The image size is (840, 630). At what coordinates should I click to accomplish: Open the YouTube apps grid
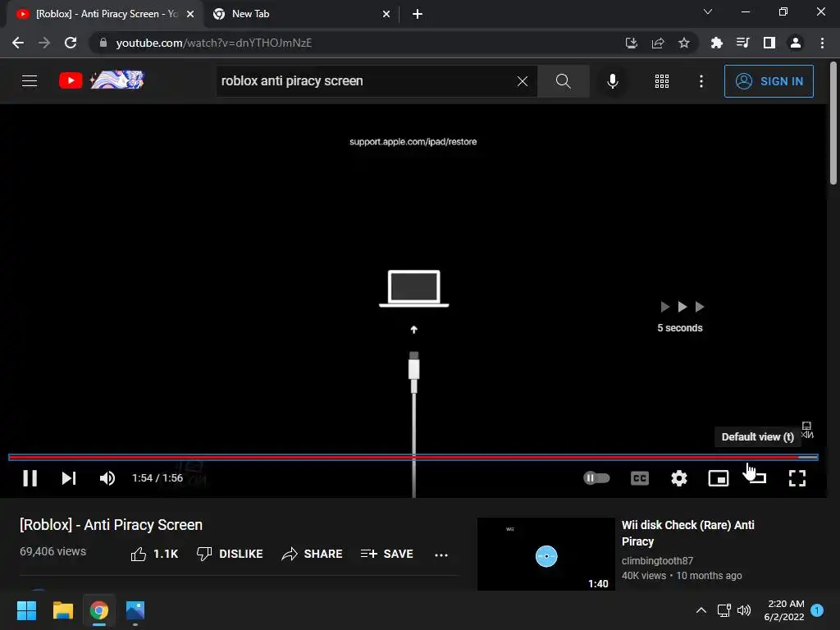coord(662,81)
